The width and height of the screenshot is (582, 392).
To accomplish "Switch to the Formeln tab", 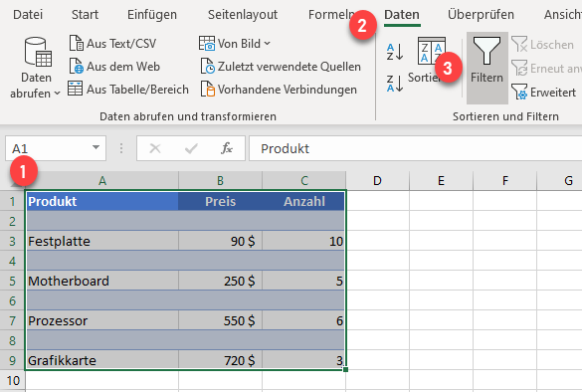I will pyautogui.click(x=332, y=15).
